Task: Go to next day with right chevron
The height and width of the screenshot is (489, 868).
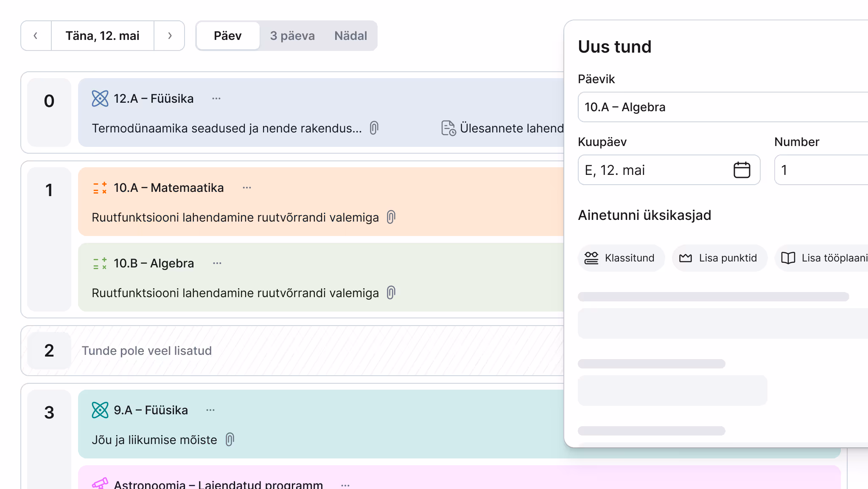Action: 169,36
